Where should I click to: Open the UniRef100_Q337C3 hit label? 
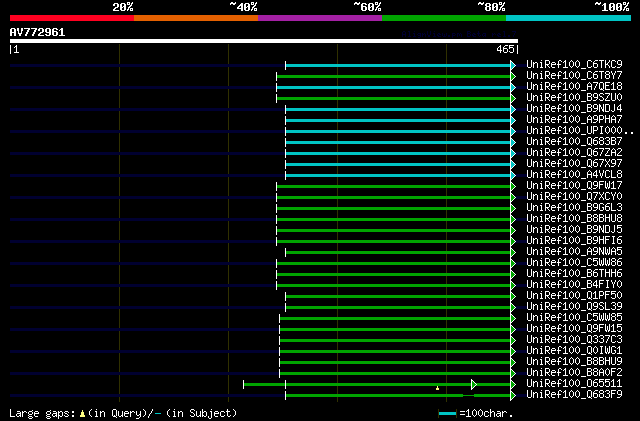click(x=574, y=340)
